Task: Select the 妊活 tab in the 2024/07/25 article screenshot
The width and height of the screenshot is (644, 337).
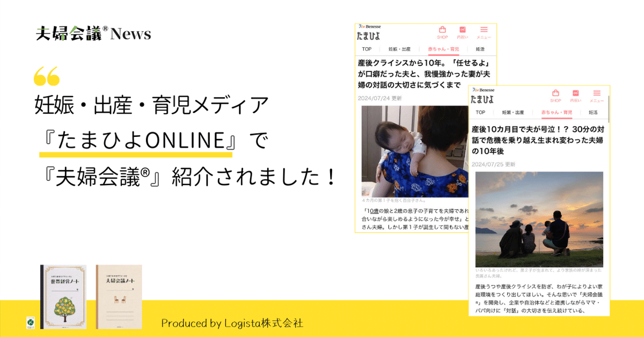Action: point(593,112)
